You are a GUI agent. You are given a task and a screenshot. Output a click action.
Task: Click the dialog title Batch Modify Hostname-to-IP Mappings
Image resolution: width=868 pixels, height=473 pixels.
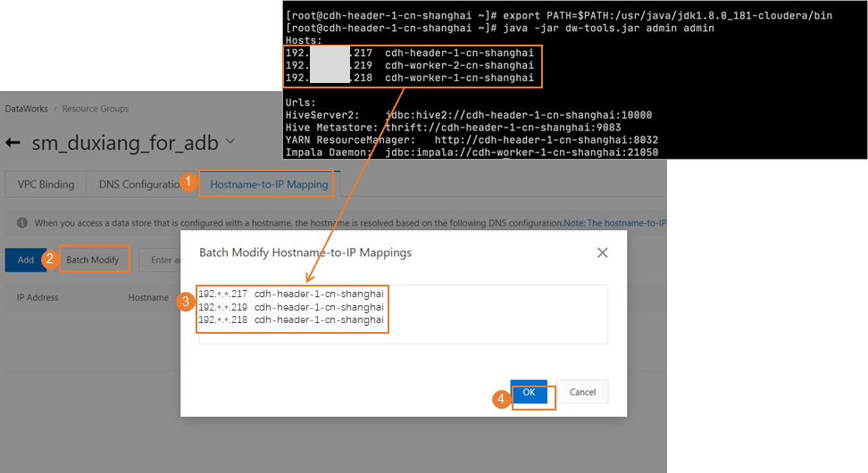click(x=305, y=253)
